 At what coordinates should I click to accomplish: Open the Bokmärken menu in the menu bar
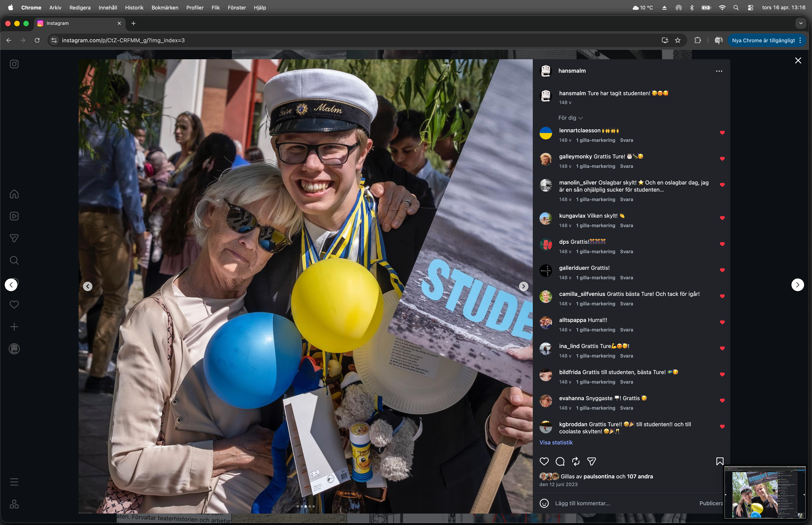[x=165, y=7]
